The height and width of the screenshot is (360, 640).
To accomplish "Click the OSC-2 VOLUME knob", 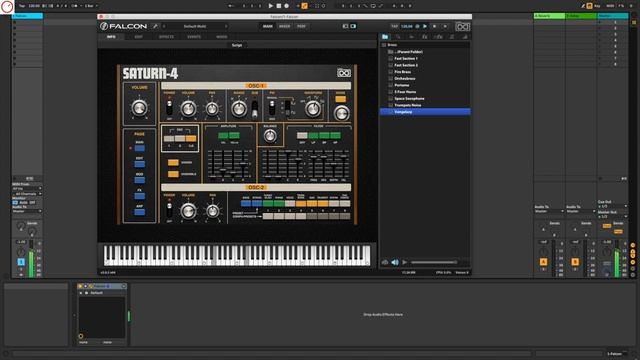I will coord(188,211).
